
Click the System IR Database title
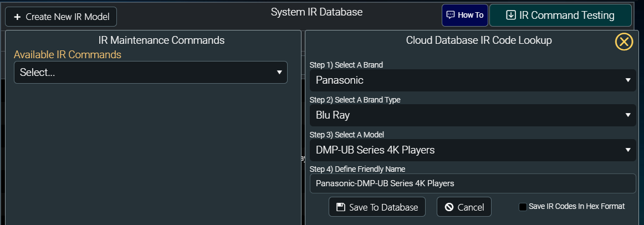pos(316,12)
